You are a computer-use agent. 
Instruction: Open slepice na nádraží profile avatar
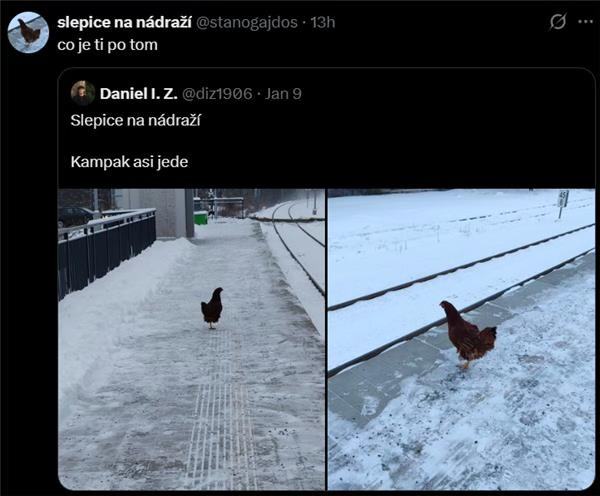(x=28, y=32)
